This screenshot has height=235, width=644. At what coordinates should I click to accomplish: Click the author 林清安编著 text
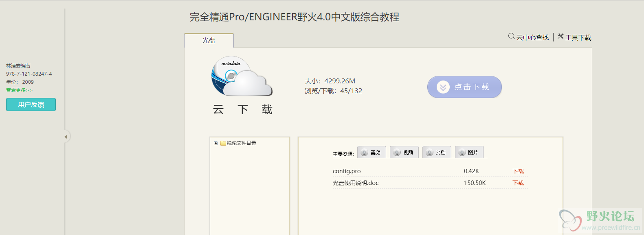(x=18, y=66)
